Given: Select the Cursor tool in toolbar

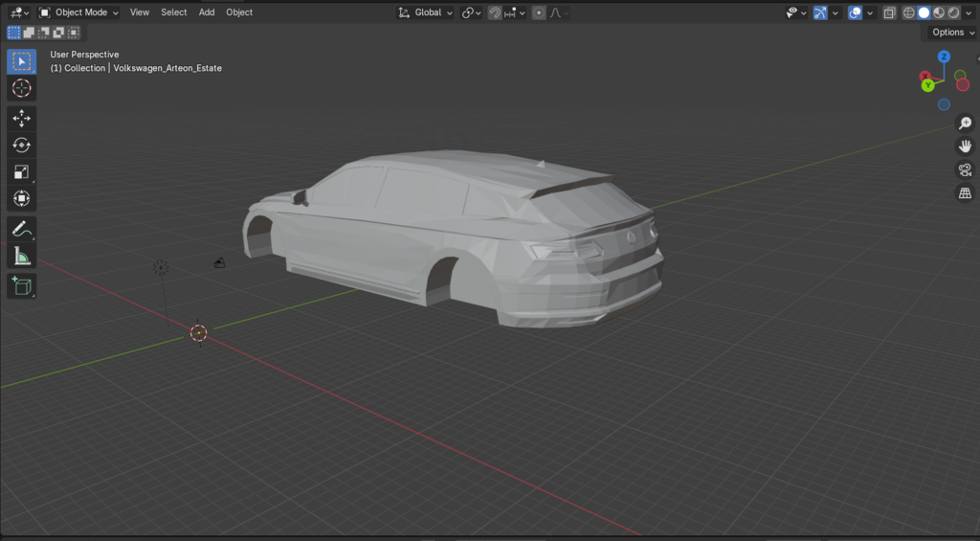Looking at the screenshot, I should pos(21,88).
